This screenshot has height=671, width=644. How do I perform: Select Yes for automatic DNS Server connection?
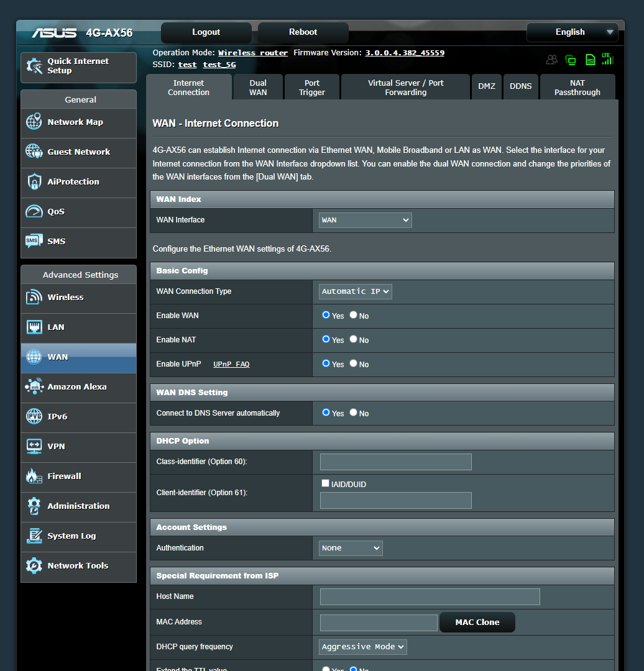pos(326,413)
